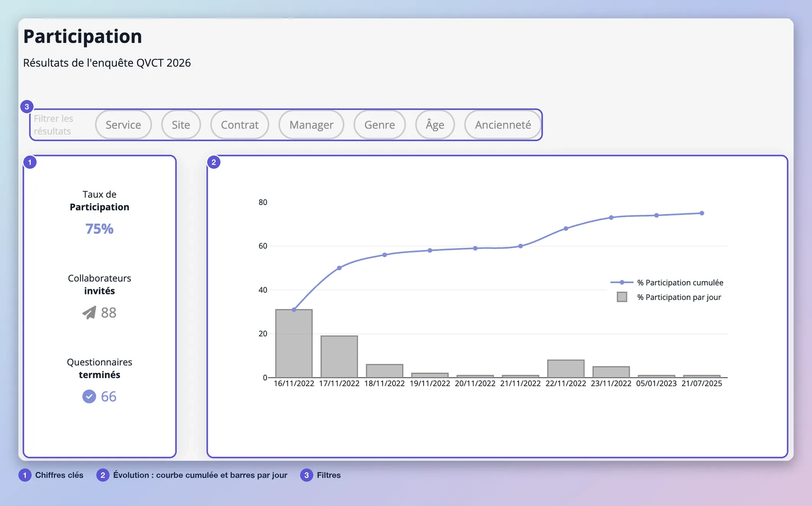Screen dimensions: 812x506
Task: Click the 16/11/2022 daily participation bar
Action: 294,343
